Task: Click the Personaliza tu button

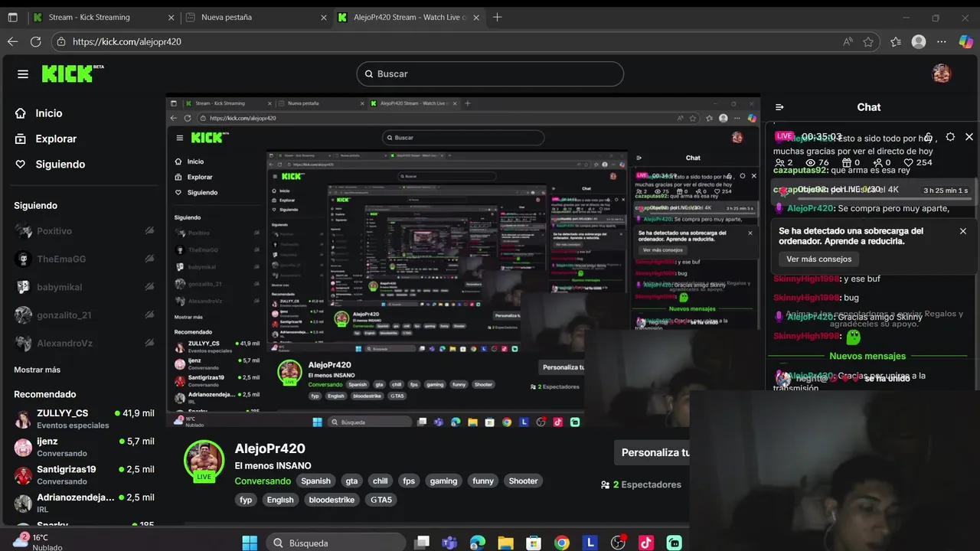Action: (654, 452)
